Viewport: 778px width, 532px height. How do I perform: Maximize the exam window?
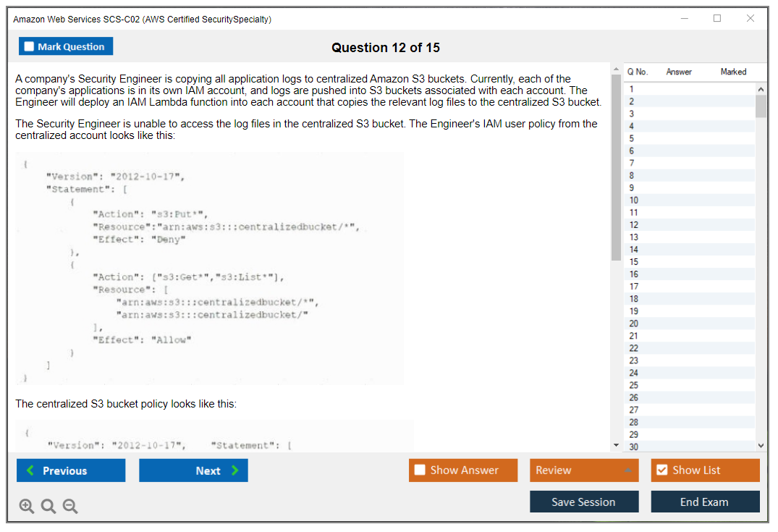click(x=717, y=19)
